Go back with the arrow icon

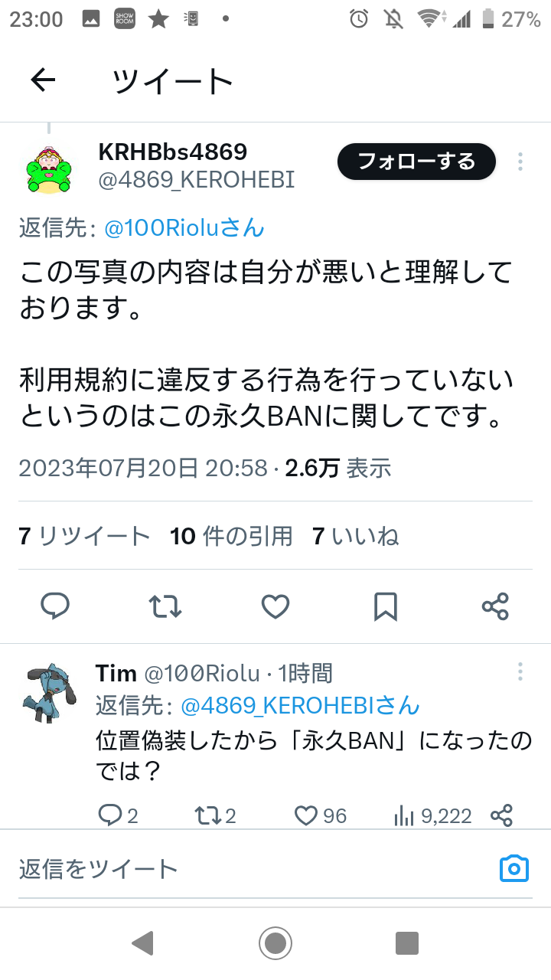43,80
